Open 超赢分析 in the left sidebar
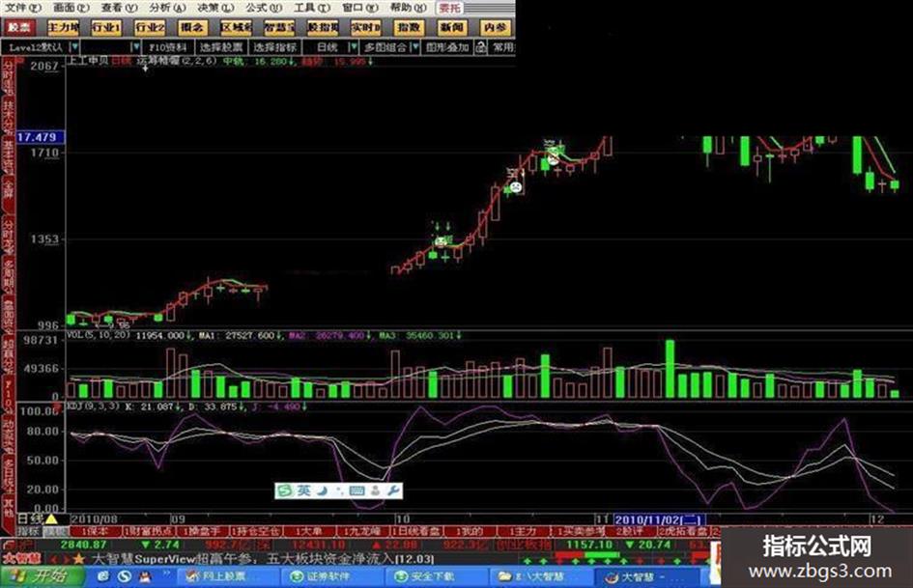This screenshot has width=913, height=588. coord(8,355)
